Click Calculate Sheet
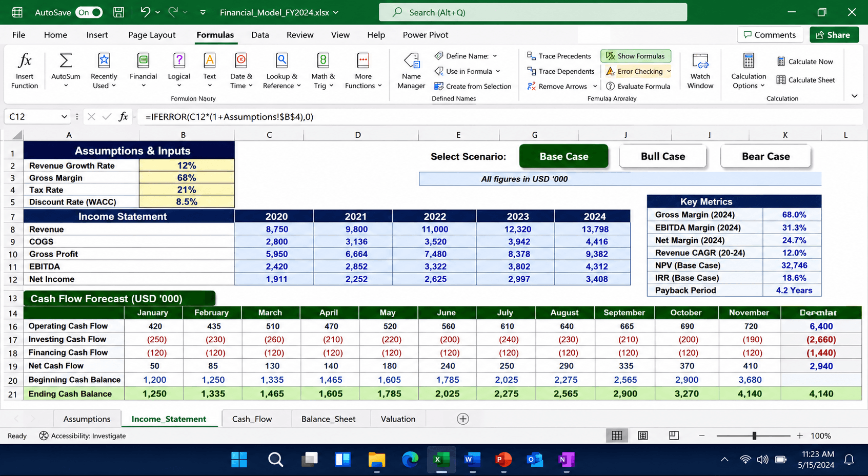 coord(805,80)
